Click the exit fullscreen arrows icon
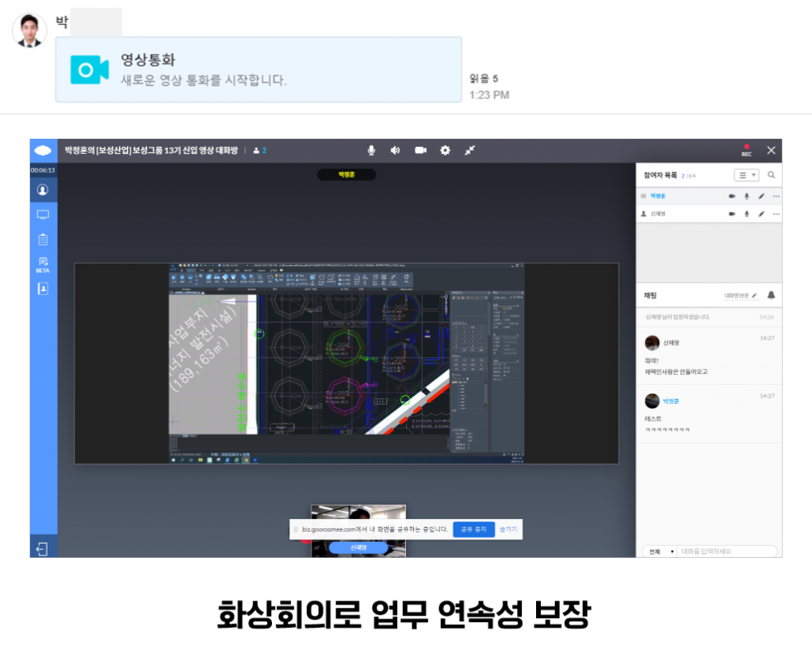Image resolution: width=812 pixels, height=653 pixels. [469, 151]
